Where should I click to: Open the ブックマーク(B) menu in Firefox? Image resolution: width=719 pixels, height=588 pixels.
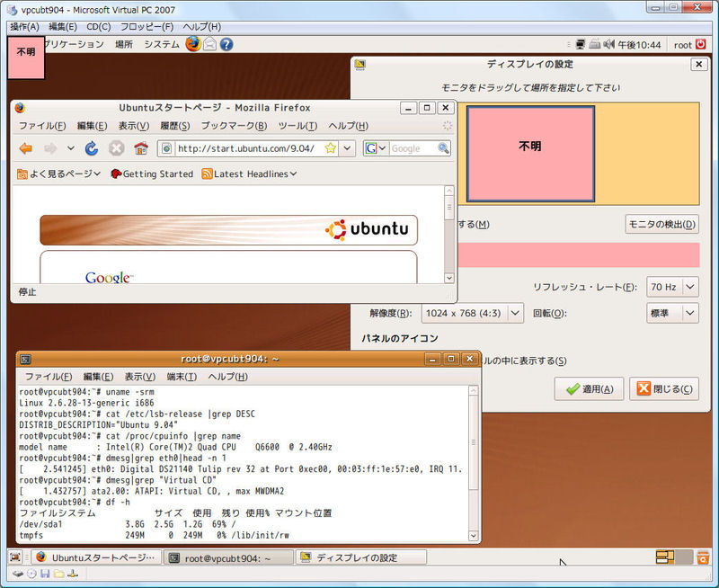coord(234,126)
